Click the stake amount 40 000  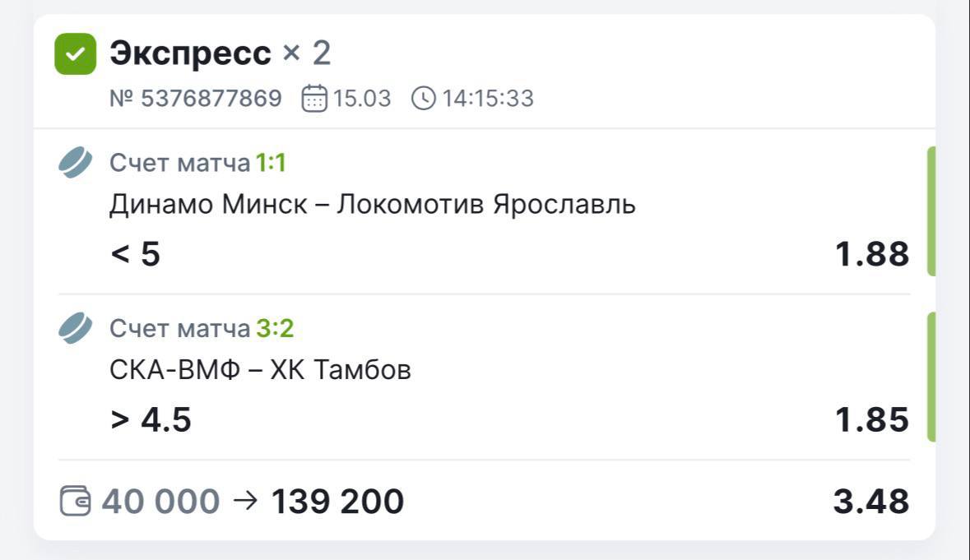(x=161, y=501)
